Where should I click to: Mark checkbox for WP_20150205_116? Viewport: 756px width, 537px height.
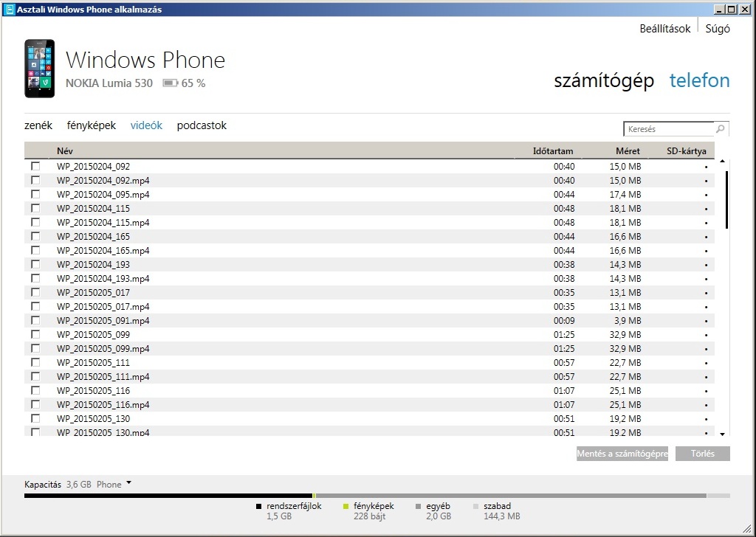coord(35,390)
